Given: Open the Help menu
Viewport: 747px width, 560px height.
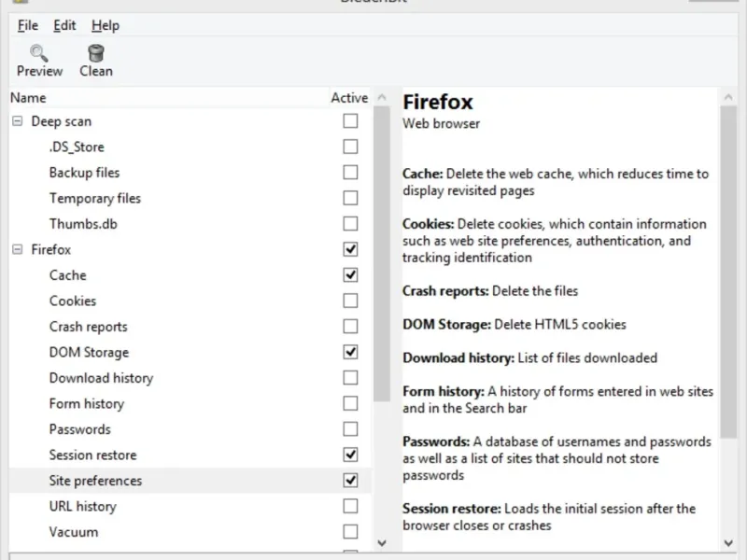Looking at the screenshot, I should click(x=106, y=25).
